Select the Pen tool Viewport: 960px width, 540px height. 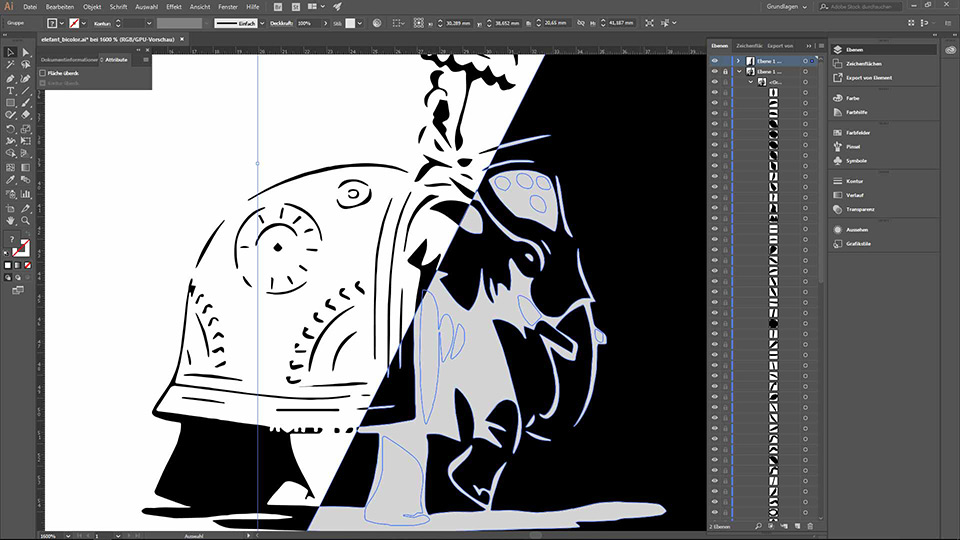tap(10, 78)
